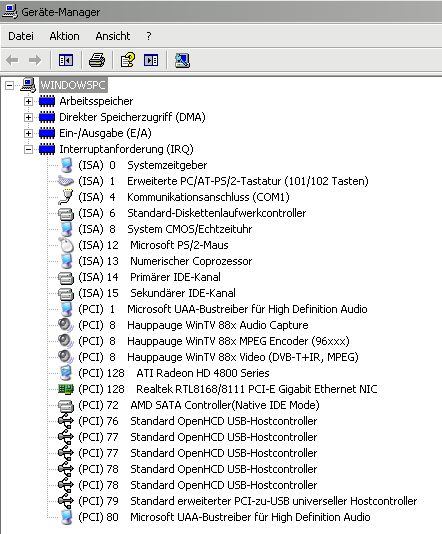
Task: Click the Direkter Speicherzugriff (DMA) chip icon
Action: pos(47,117)
